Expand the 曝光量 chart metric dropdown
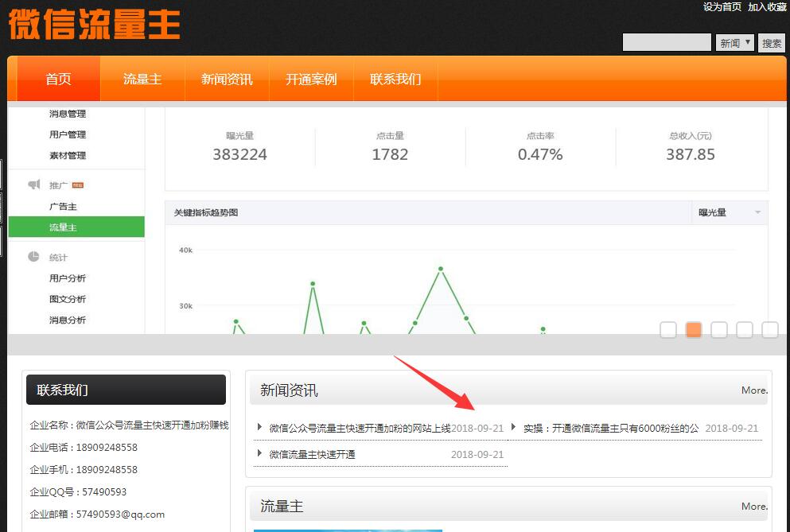Screen dimensions: 790x532 coord(730,212)
